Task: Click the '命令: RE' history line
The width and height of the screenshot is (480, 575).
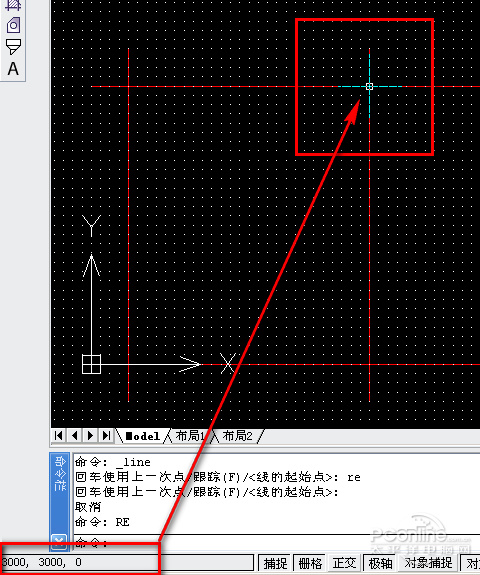Action: click(x=102, y=522)
